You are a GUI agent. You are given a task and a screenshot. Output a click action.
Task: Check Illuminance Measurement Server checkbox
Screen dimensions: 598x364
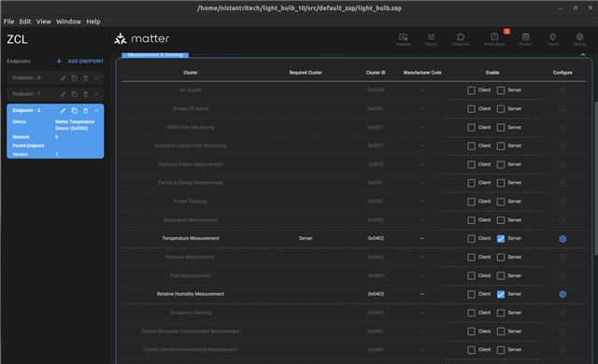501,220
